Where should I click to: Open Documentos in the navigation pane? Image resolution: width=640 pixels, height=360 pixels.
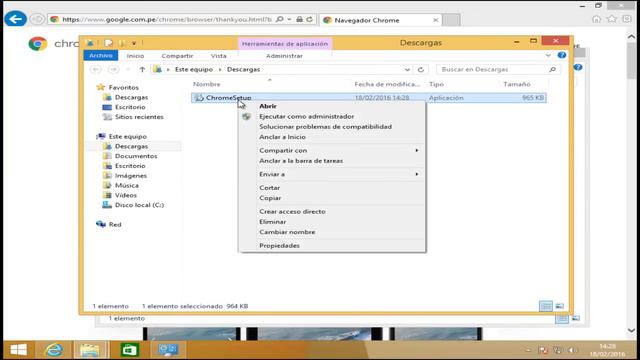pyautogui.click(x=136, y=156)
